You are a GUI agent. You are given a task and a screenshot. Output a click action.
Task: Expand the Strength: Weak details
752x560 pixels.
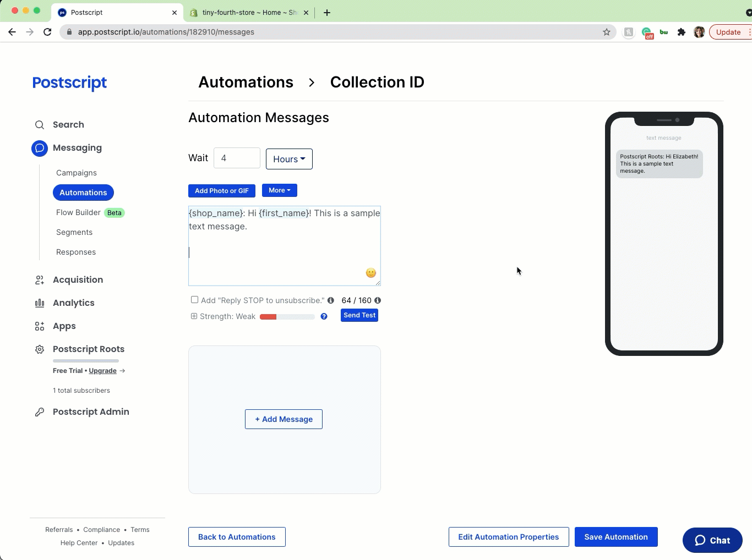[194, 316]
